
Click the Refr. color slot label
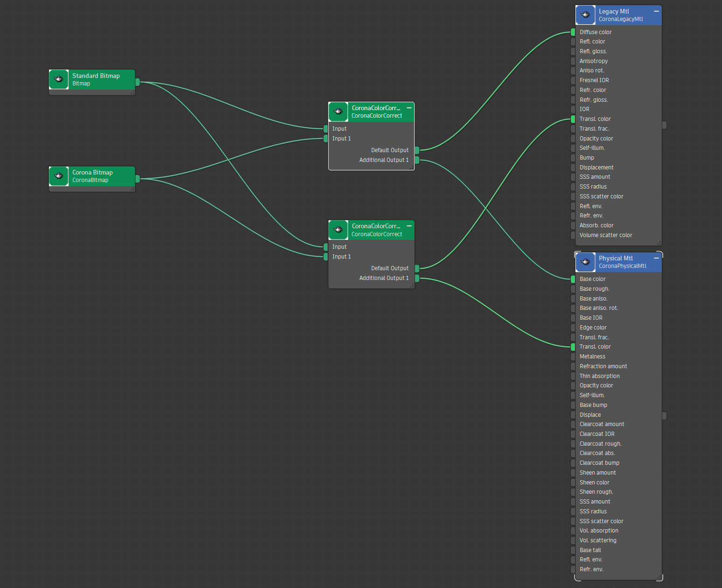click(x=593, y=90)
